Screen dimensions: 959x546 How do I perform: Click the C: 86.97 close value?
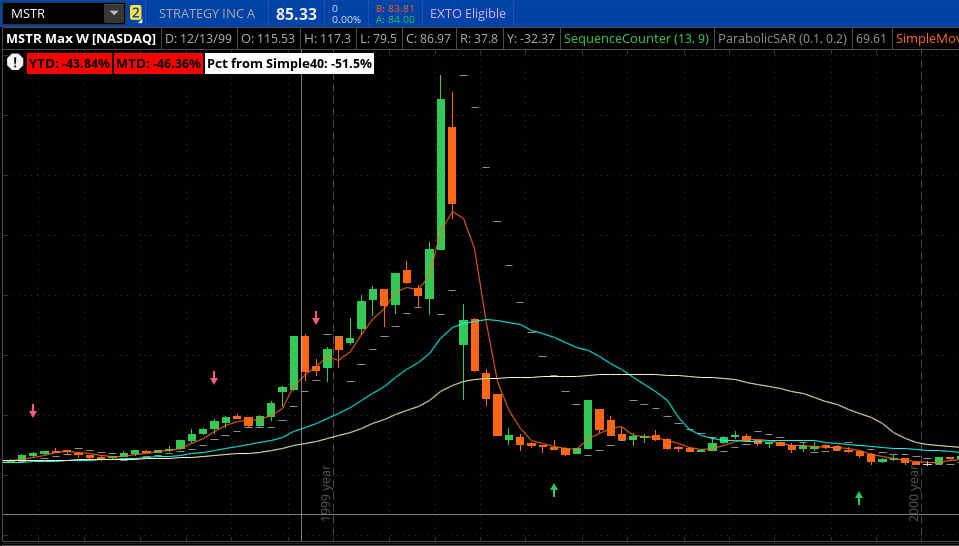(x=428, y=39)
